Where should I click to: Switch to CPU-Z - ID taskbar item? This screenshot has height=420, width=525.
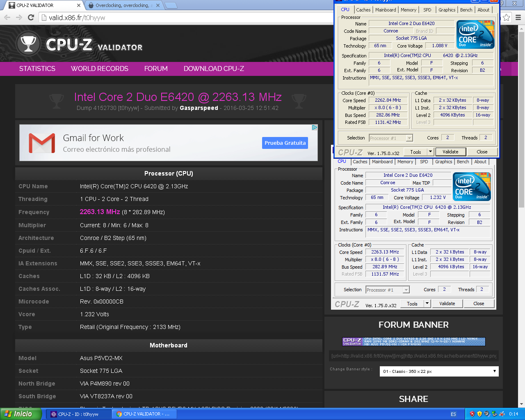click(x=78, y=414)
